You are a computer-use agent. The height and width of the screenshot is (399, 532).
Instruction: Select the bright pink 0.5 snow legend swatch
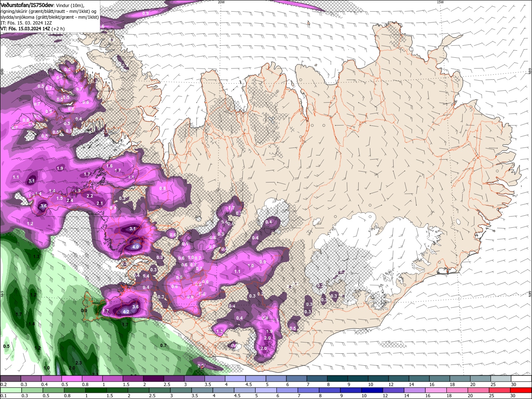(x=71, y=379)
